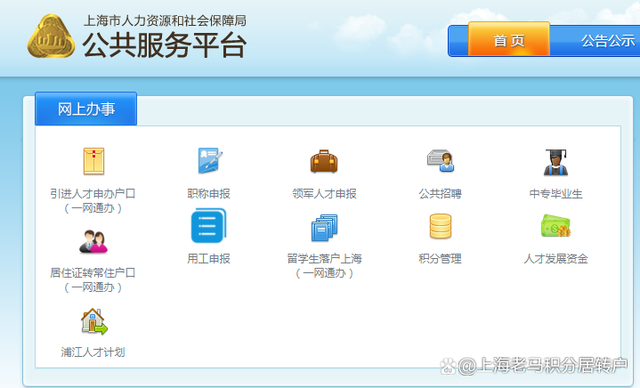Screen dimensions: 640x388
Task: Open the graduate icon for 中专毕业生
Action: coord(556,162)
